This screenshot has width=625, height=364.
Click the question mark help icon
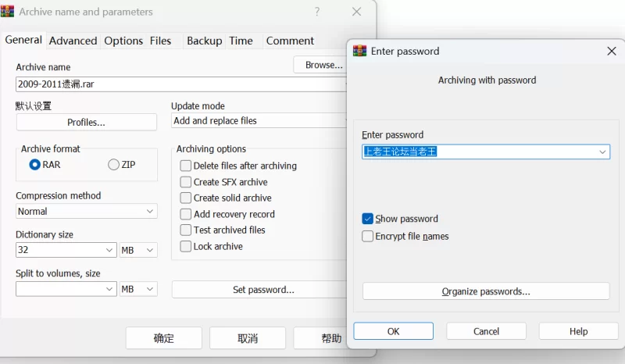pyautogui.click(x=317, y=12)
